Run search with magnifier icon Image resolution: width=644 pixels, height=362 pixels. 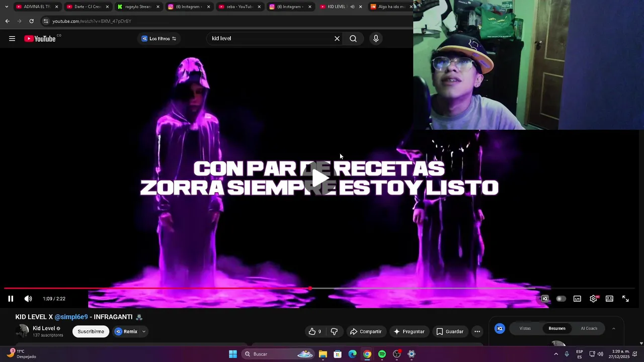coord(353,39)
